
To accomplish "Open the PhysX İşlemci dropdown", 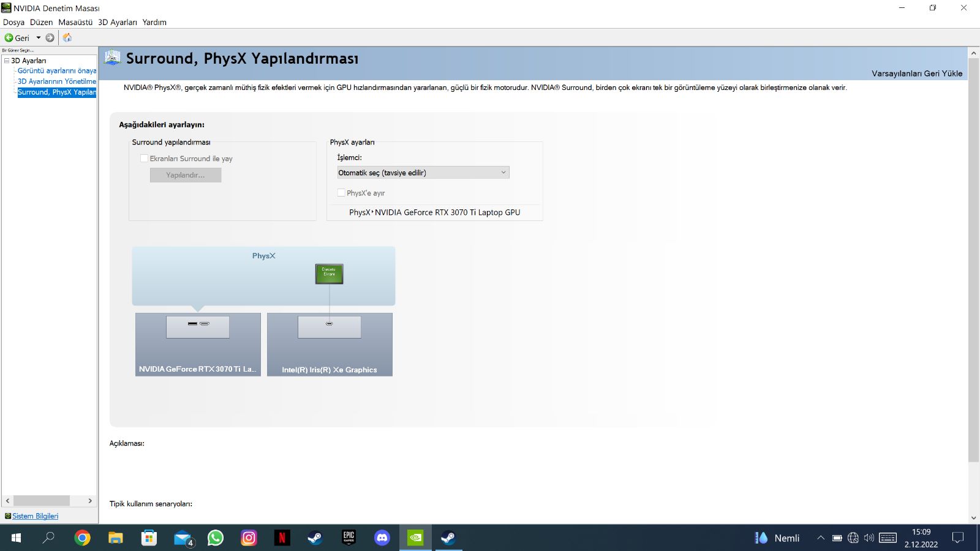I will coord(423,173).
